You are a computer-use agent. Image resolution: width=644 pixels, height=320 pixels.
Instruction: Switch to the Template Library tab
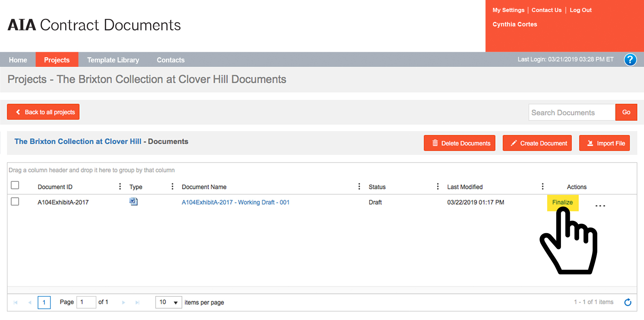(113, 60)
